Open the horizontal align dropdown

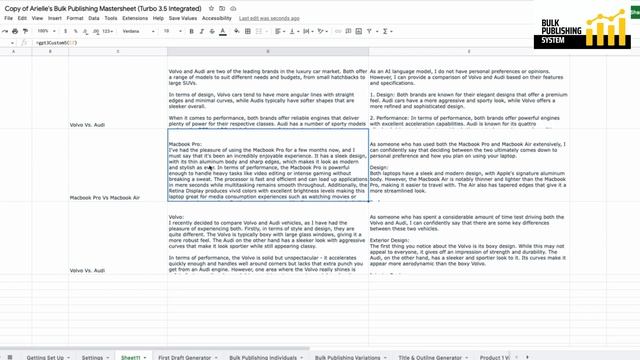point(279,31)
